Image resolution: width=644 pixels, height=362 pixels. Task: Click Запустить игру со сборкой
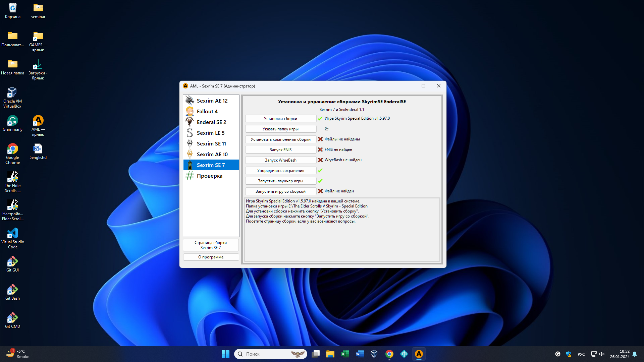tap(280, 191)
